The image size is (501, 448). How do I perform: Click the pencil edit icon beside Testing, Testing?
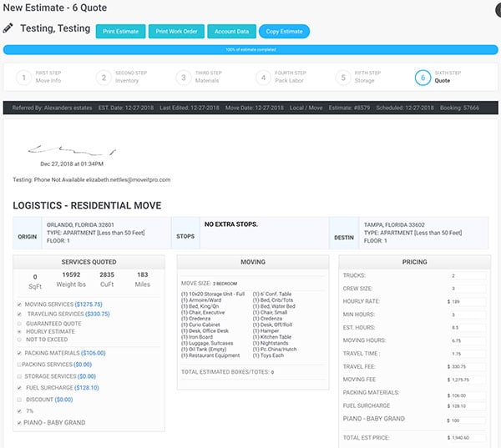click(x=8, y=29)
